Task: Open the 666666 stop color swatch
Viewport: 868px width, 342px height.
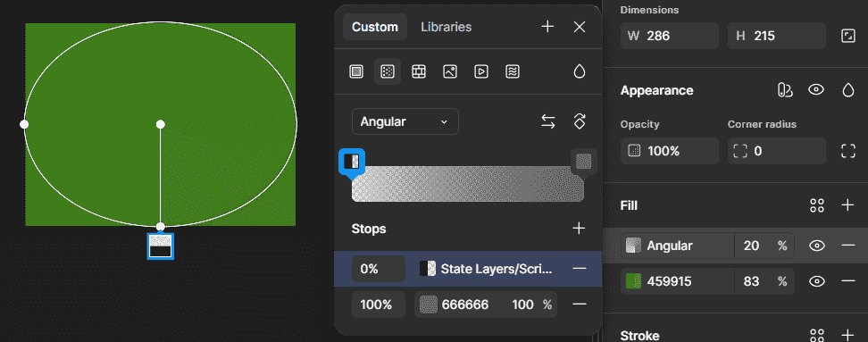Action: (x=429, y=304)
